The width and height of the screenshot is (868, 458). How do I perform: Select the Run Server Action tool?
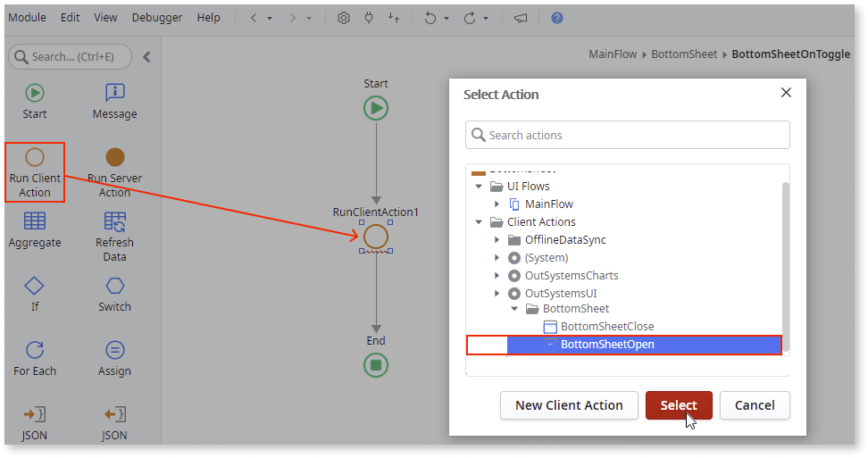click(114, 158)
